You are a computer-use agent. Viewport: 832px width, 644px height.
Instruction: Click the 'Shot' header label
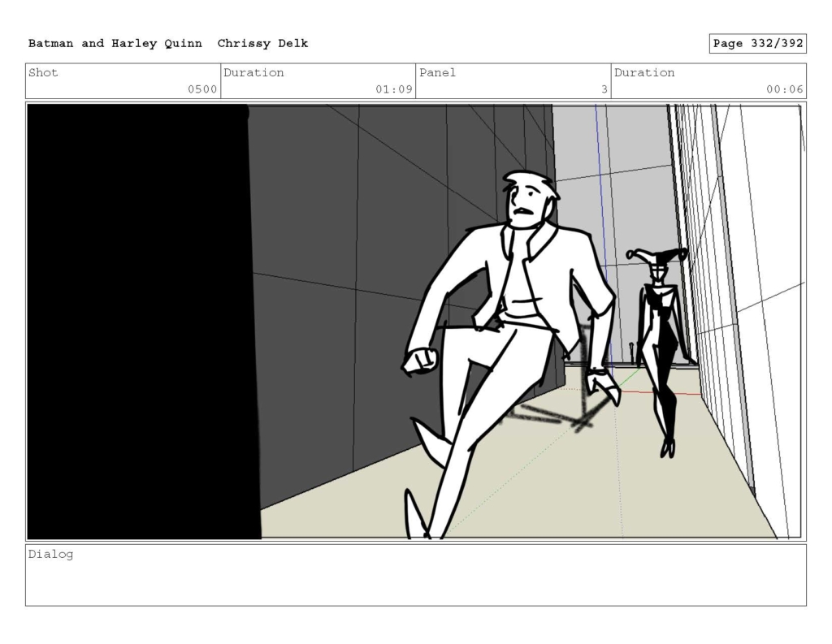(x=43, y=72)
